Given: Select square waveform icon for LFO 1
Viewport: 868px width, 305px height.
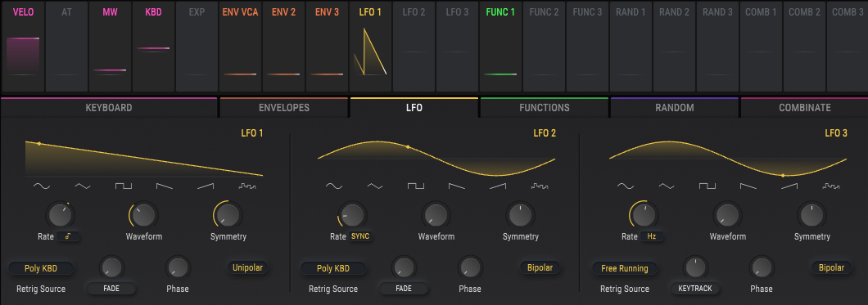Looking at the screenshot, I should [x=124, y=186].
